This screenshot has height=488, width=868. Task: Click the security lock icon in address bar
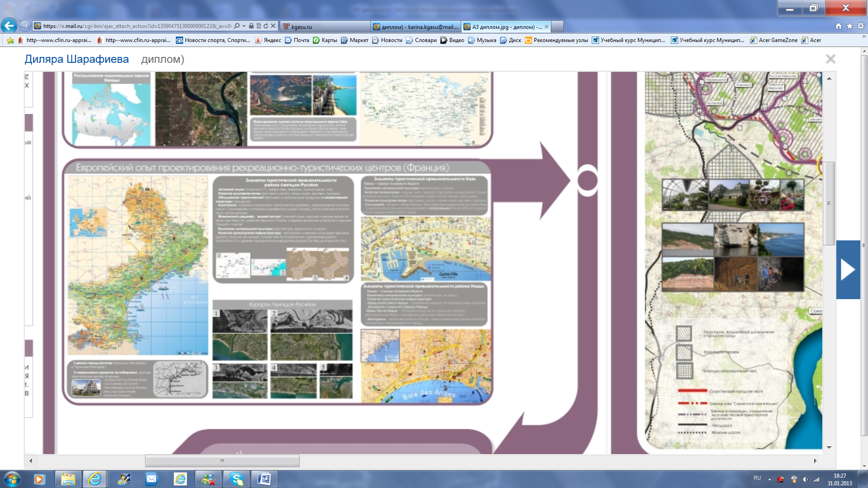pos(251,26)
